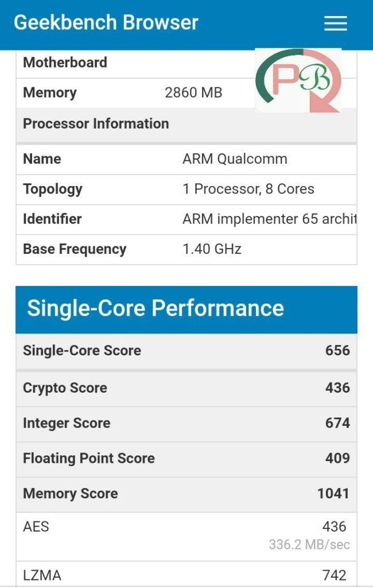
Task: Select the truncated ARM implementer identifier
Action: pyautogui.click(x=270, y=219)
